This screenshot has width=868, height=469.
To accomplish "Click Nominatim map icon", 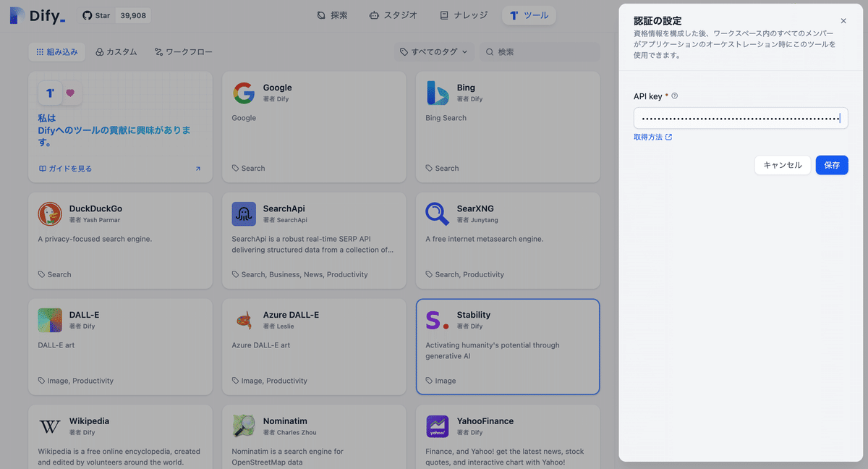I will [244, 426].
